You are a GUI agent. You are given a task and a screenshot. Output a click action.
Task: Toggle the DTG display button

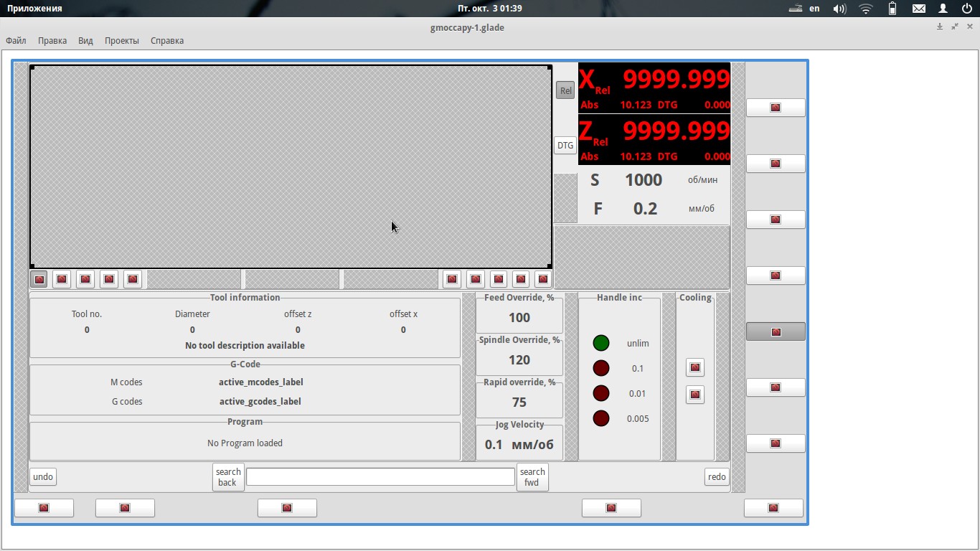[565, 145]
